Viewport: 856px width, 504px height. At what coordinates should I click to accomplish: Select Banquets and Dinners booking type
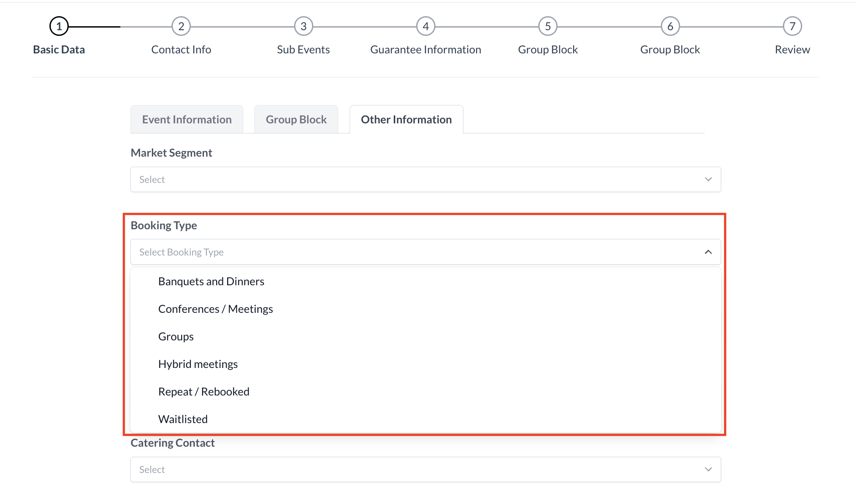point(211,281)
